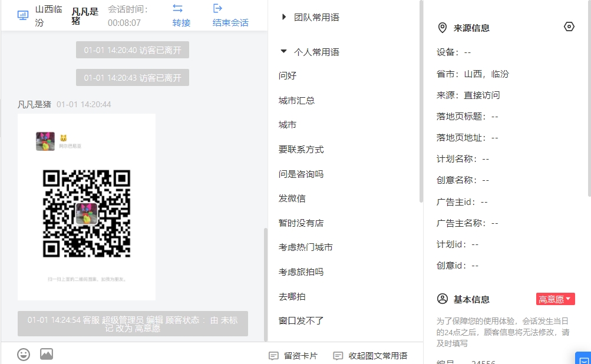Click 转接 to transfer the conversation

[x=181, y=22]
